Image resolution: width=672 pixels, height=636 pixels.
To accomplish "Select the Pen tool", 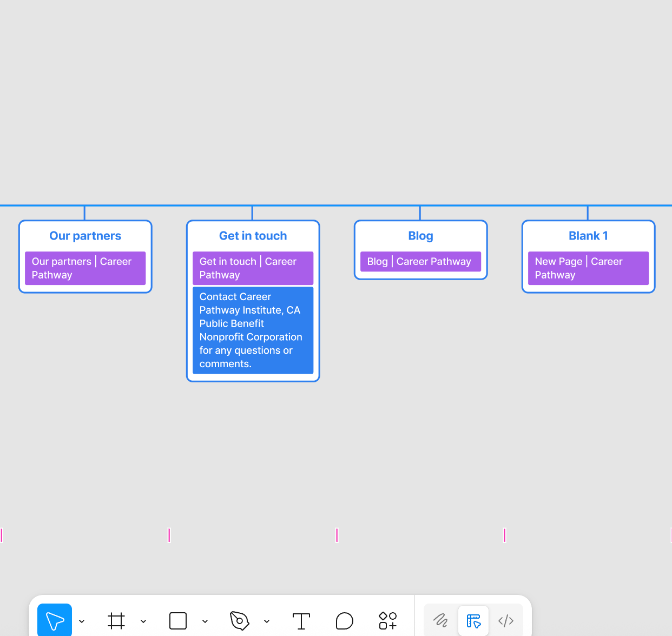I will [240, 621].
